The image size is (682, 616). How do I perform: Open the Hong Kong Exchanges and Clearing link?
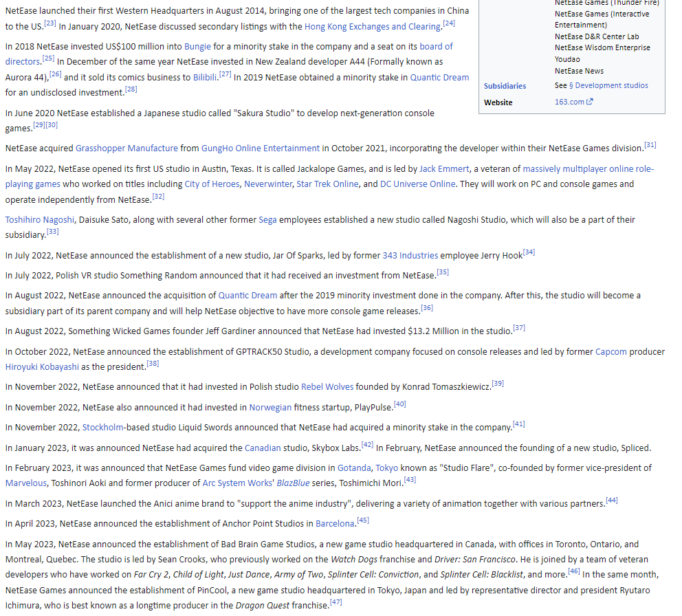373,27
